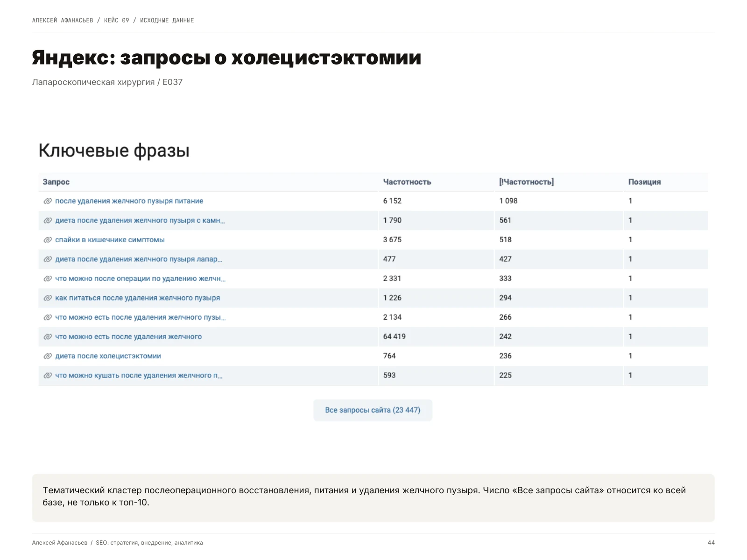
Task: Open query 'после удаления желчного пузыря питание'
Action: (129, 201)
